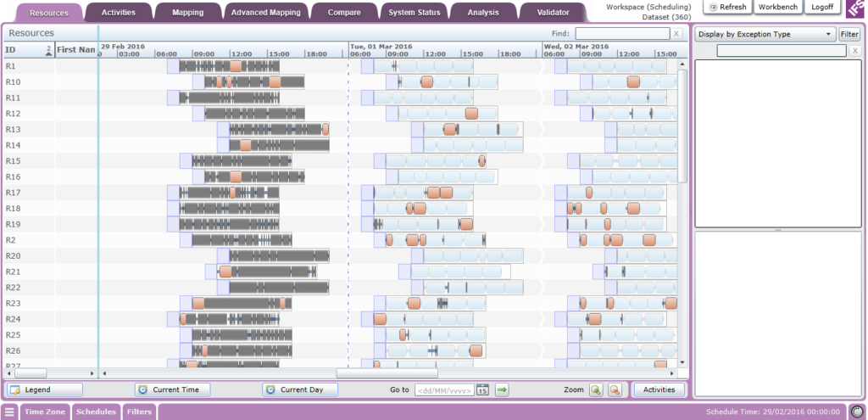Clear the Find box with the X
The height and width of the screenshot is (420, 868).
coord(676,33)
